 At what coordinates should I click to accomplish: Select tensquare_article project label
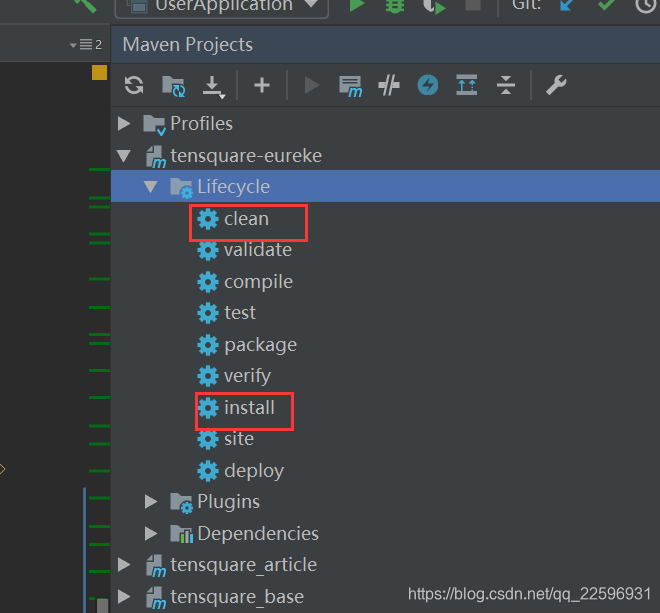pos(243,565)
